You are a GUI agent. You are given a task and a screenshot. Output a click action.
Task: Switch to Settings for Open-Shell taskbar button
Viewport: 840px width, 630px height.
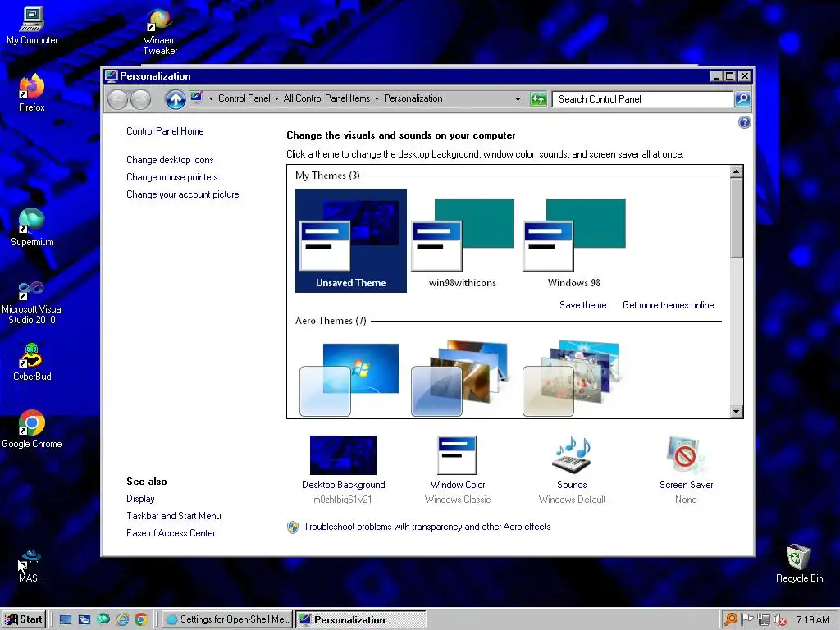(227, 619)
